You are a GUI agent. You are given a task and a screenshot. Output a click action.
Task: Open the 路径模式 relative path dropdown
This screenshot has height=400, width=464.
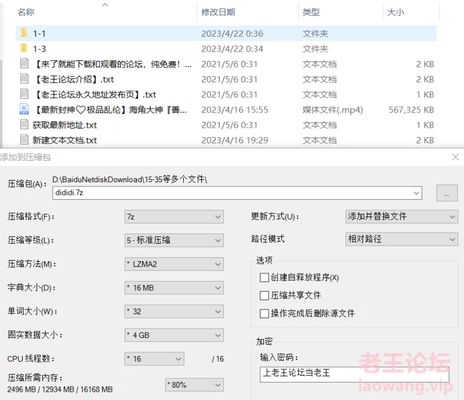[401, 239]
